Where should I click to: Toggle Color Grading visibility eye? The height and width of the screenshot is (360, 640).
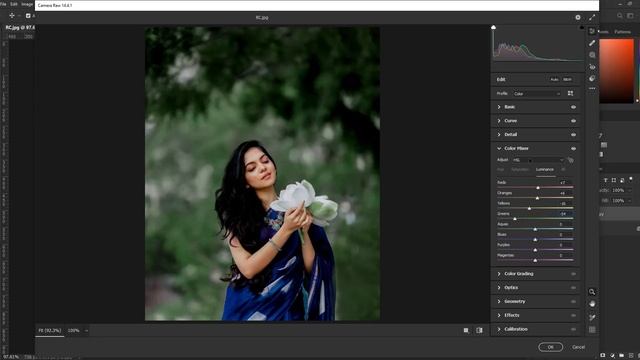click(573, 274)
